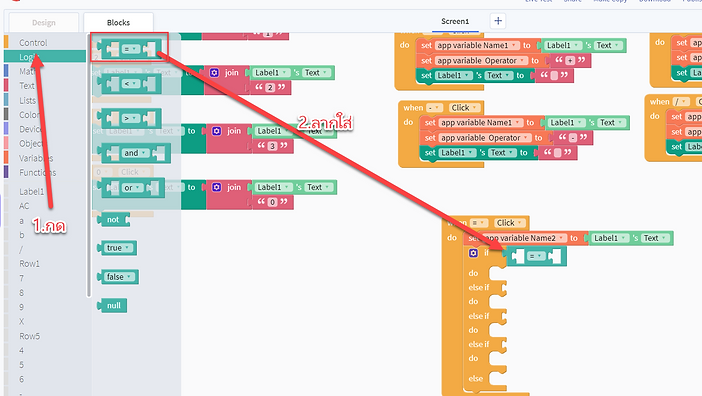
Task: Open the "false" block dropdown
Action: click(119, 277)
